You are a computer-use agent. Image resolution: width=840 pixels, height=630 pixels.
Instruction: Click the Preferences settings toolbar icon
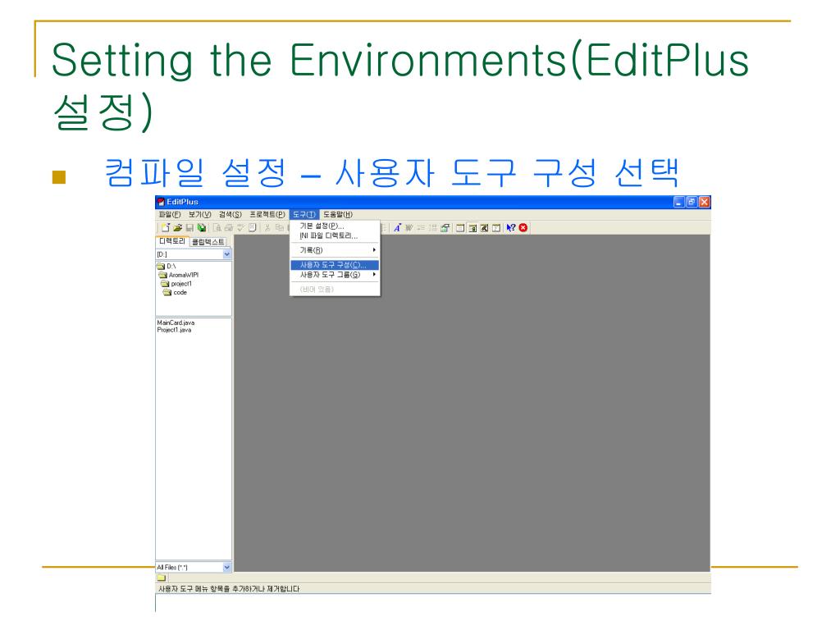pyautogui.click(x=444, y=228)
